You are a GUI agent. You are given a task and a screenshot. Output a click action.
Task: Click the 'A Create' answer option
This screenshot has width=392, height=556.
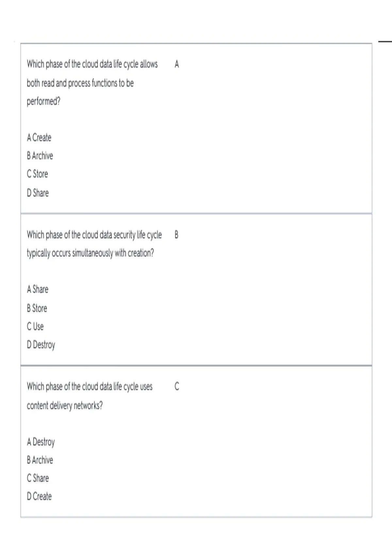coord(39,138)
